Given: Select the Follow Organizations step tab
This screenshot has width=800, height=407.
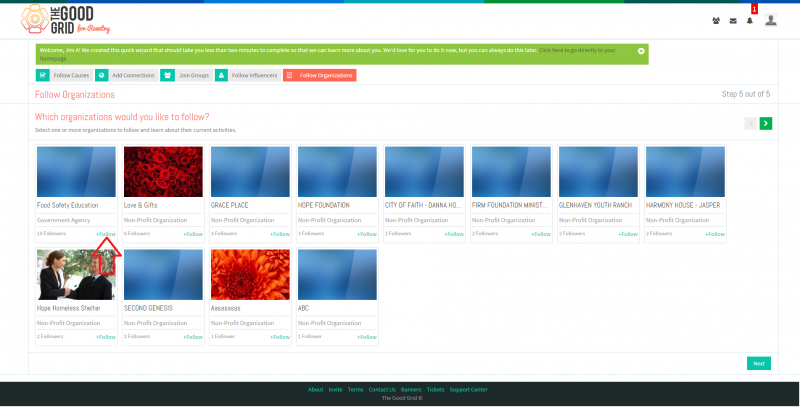Looking at the screenshot, I should click(320, 75).
